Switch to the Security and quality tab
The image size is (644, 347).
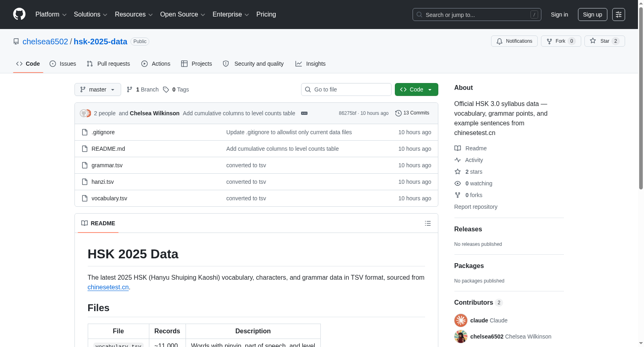253,64
